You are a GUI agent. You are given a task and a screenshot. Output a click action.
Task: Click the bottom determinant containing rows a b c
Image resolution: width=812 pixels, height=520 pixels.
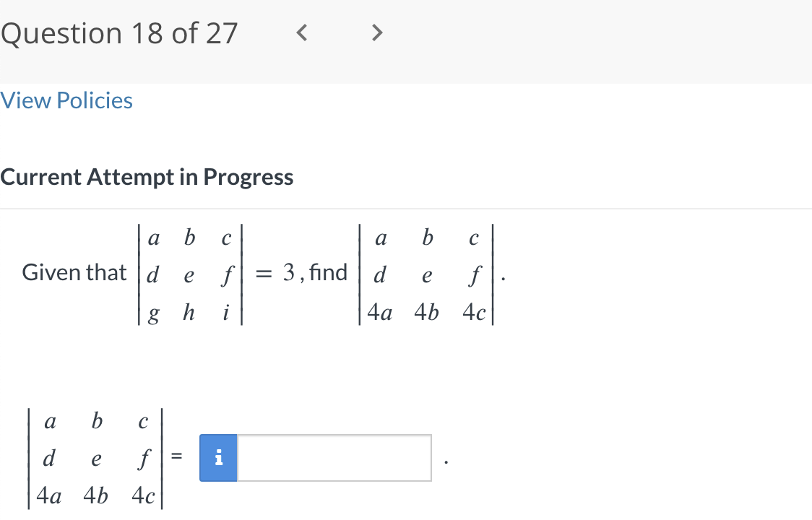[x=94, y=457]
